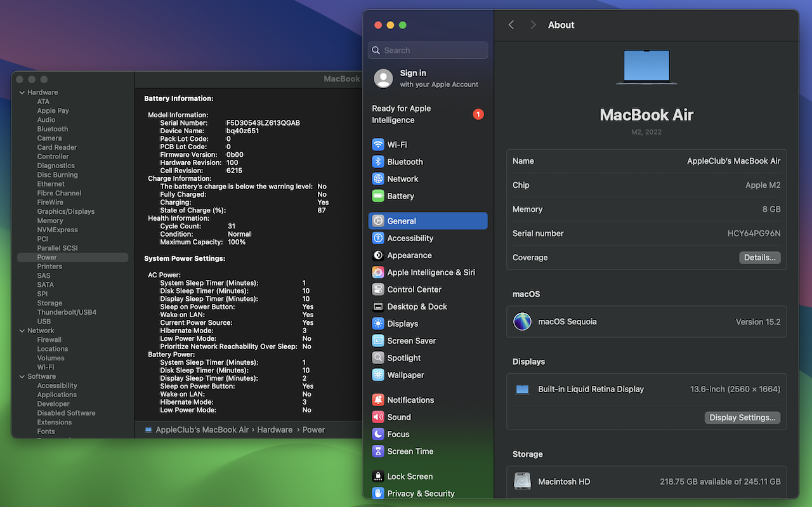Click the Search field in System Settings
This screenshot has width=812, height=507.
pos(428,50)
